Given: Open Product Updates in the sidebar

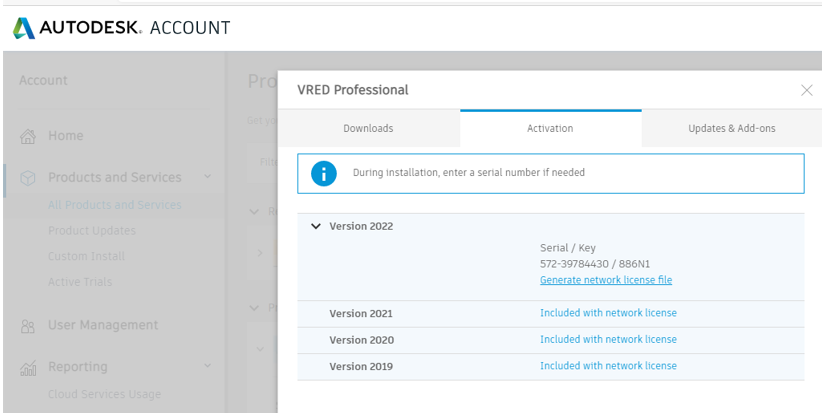Looking at the screenshot, I should (x=92, y=231).
